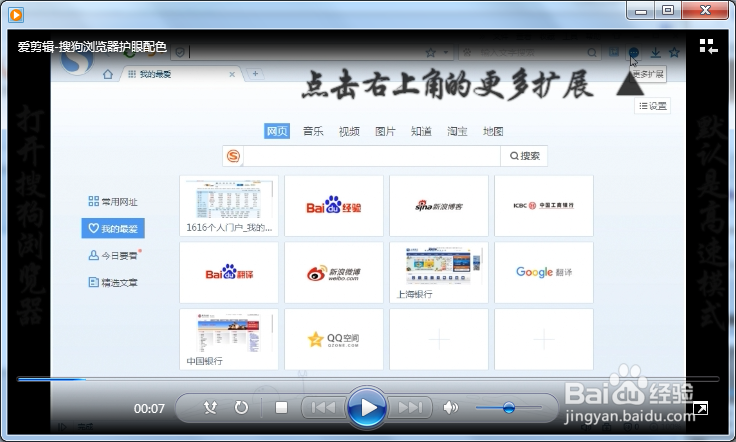The width and height of the screenshot is (736, 442).
Task: Select the 网页 search category
Action: point(277,131)
